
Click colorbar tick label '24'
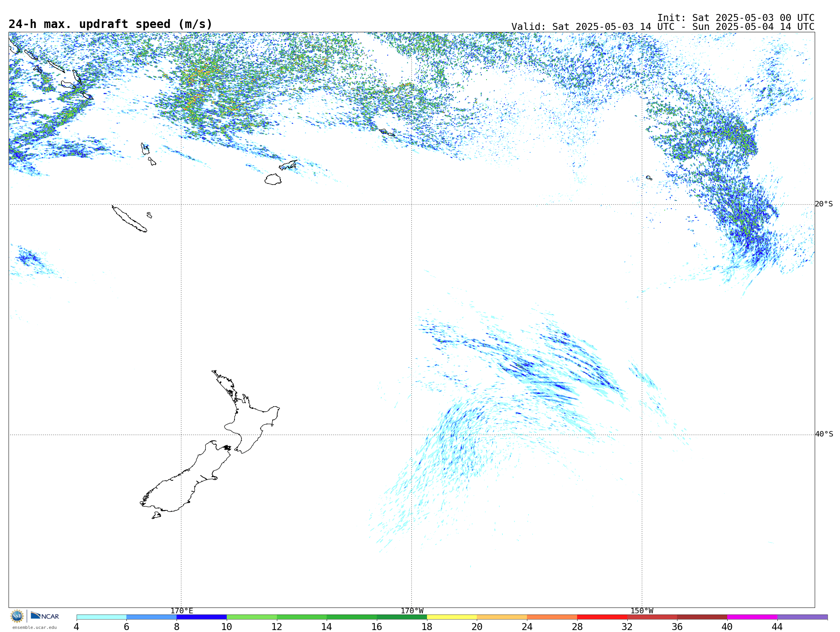(x=527, y=627)
